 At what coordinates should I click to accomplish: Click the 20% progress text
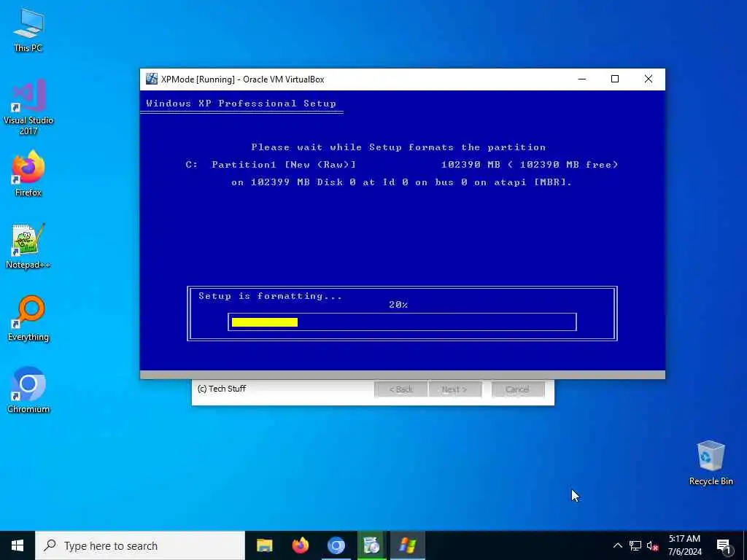[398, 305]
